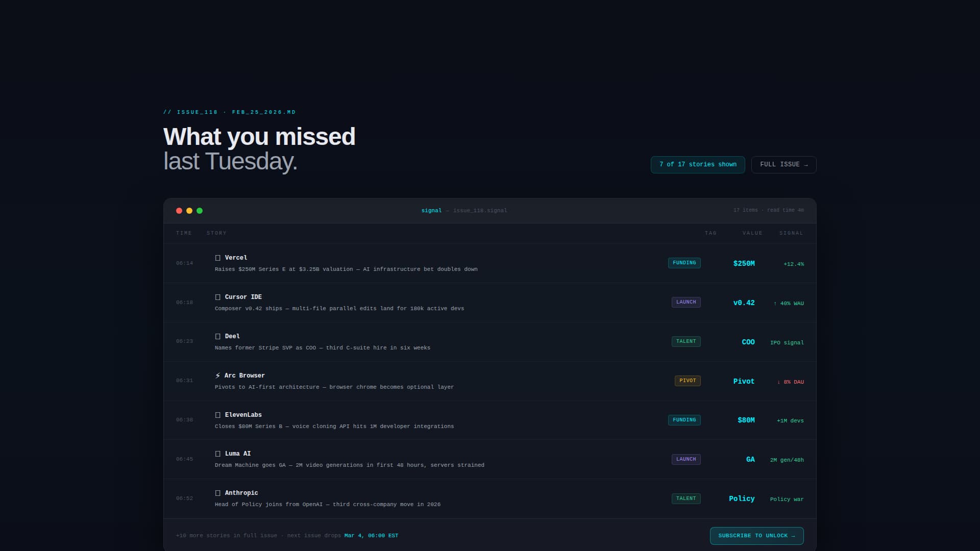Click the 06:52 timestamp
This screenshot has height=551, width=980.
[x=184, y=498]
